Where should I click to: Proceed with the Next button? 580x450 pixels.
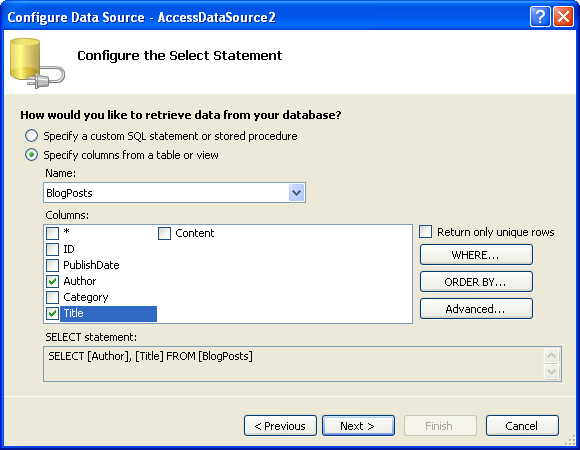click(358, 426)
